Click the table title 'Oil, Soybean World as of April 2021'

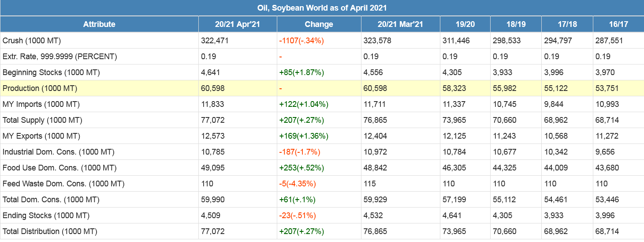pyautogui.click(x=322, y=8)
